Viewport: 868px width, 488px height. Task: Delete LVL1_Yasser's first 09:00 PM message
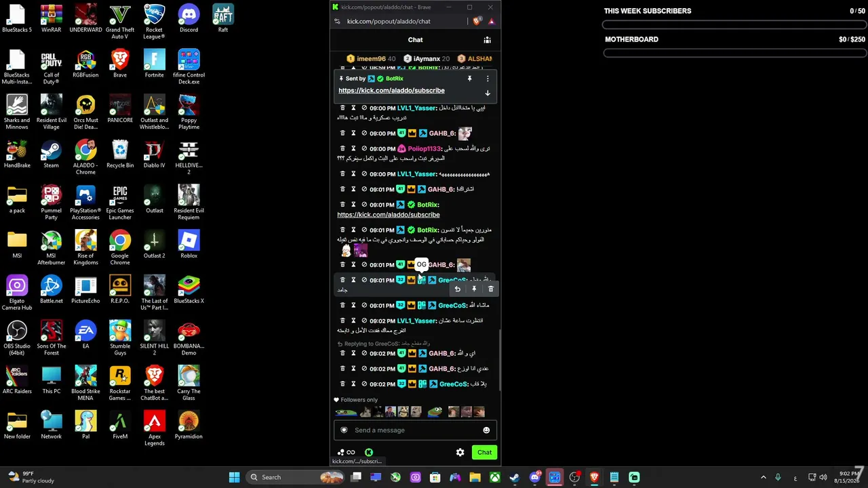342,108
